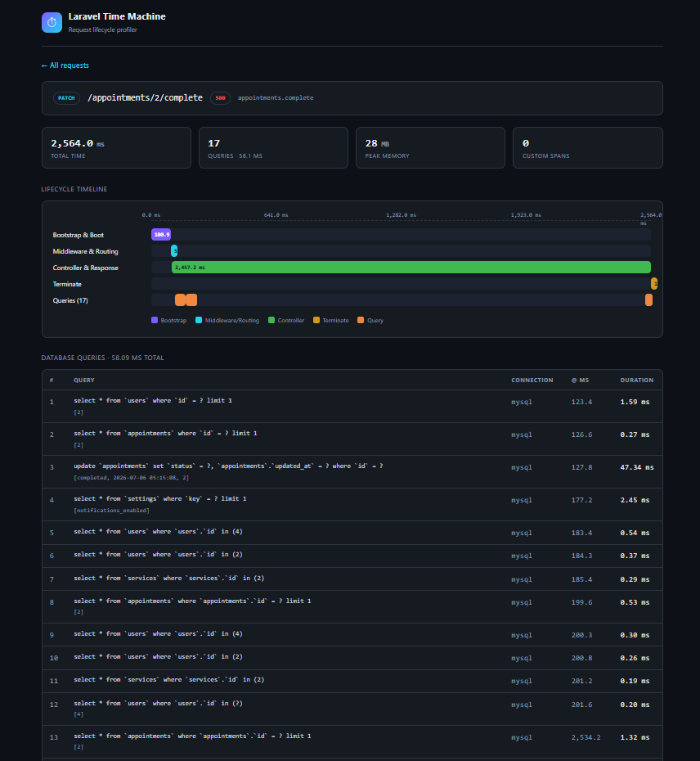Image resolution: width=700 pixels, height=761 pixels.
Task: Click the last orange query marker at timeline end
Action: pyautogui.click(x=648, y=300)
